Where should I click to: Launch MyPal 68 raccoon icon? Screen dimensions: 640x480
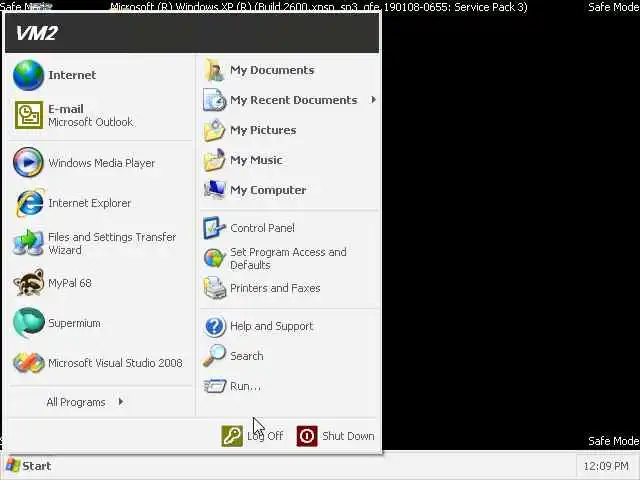pyautogui.click(x=29, y=282)
